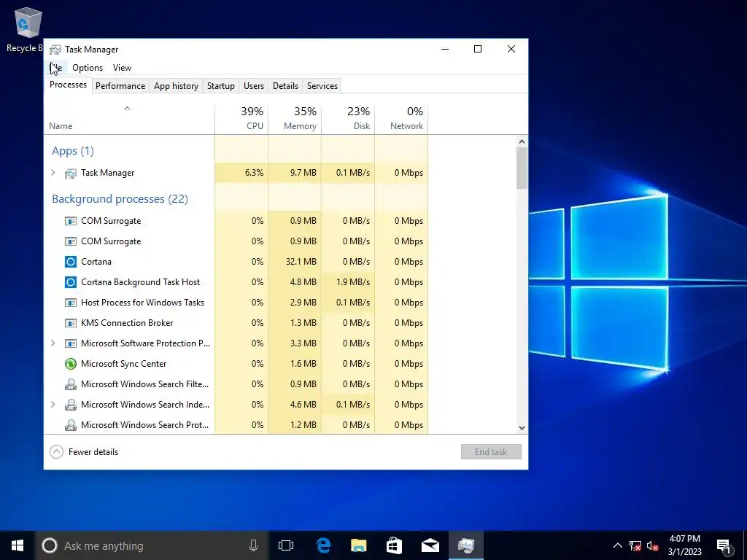This screenshot has width=747, height=560.
Task: Click the Windows Search Filter Host icon
Action: (x=71, y=384)
